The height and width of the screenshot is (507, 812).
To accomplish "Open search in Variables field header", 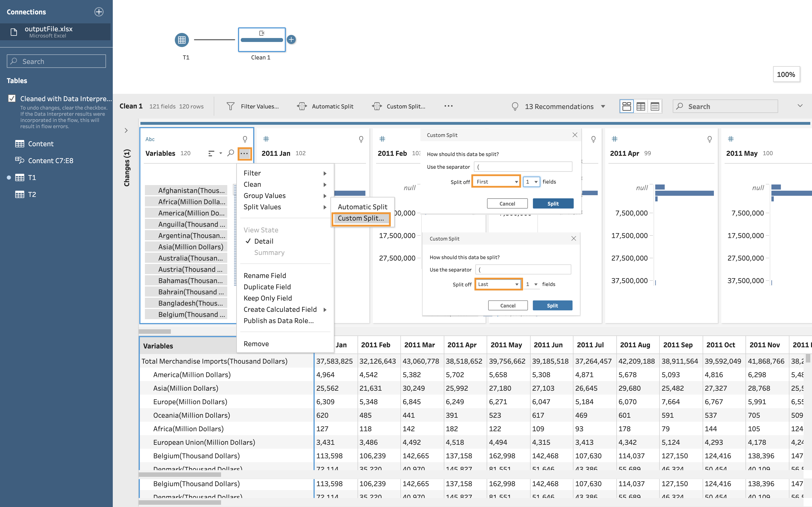I will click(x=231, y=153).
